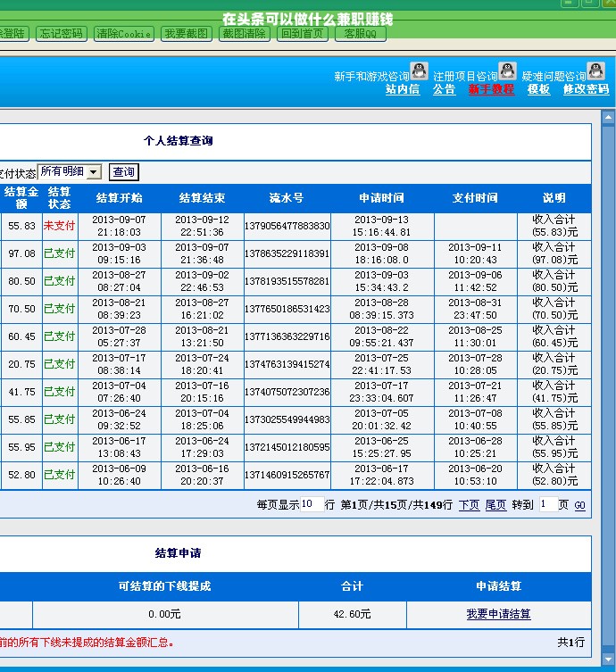Click the 忘记密码 toolbar button
Viewport: 616px width, 672px height.
pyautogui.click(x=62, y=33)
